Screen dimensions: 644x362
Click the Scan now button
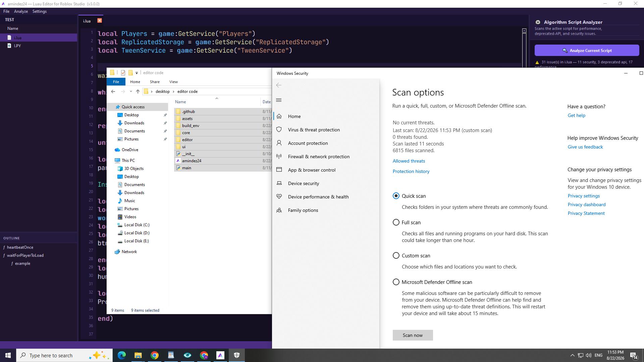pos(413,335)
